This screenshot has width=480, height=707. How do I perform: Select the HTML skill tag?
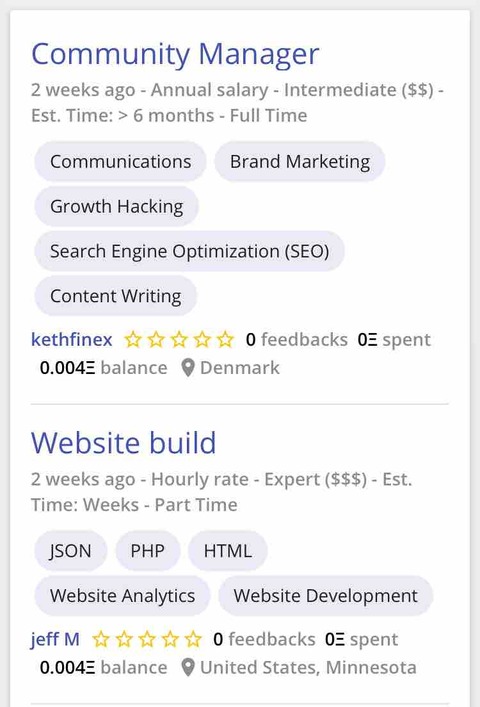[x=228, y=551]
